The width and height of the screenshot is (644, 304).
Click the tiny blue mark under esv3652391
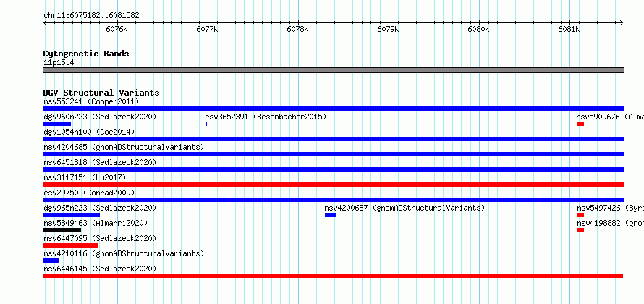coord(206,124)
